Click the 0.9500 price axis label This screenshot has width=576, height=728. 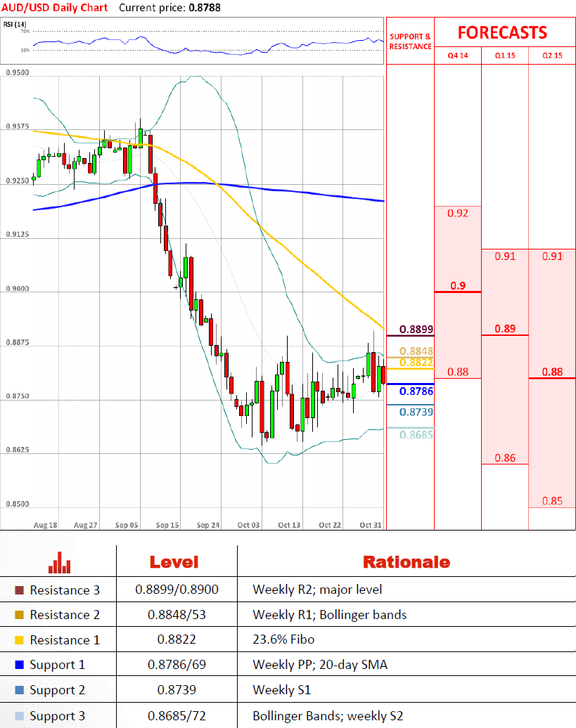(17, 72)
